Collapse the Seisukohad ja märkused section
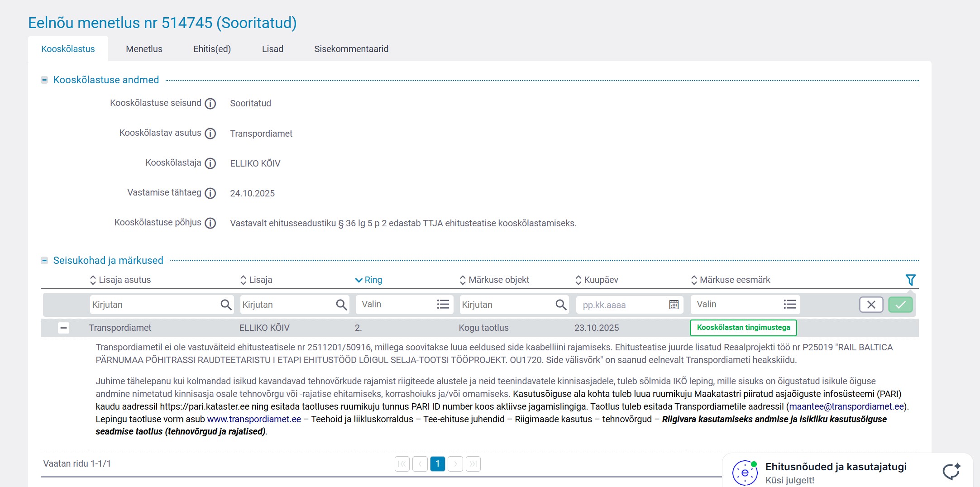 click(44, 261)
